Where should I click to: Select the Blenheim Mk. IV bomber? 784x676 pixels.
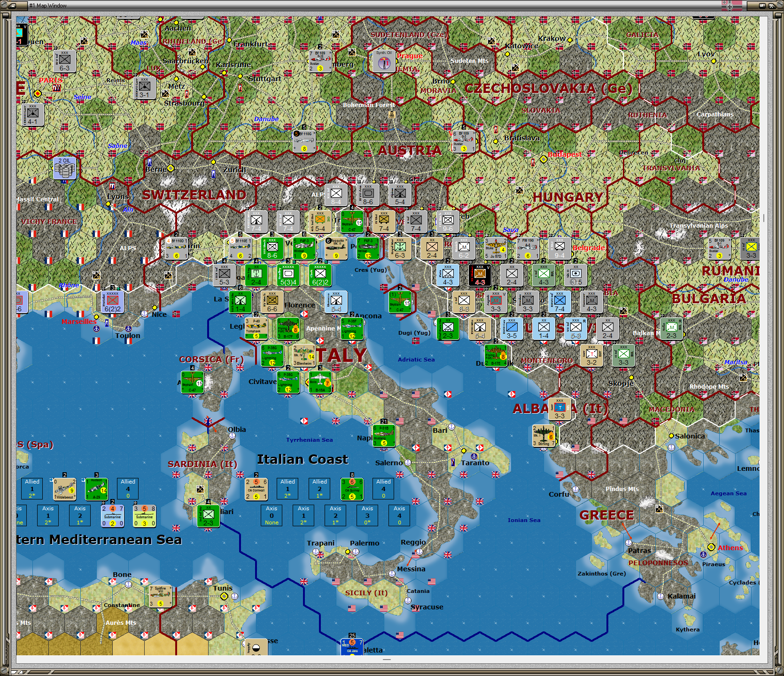[x=304, y=355]
